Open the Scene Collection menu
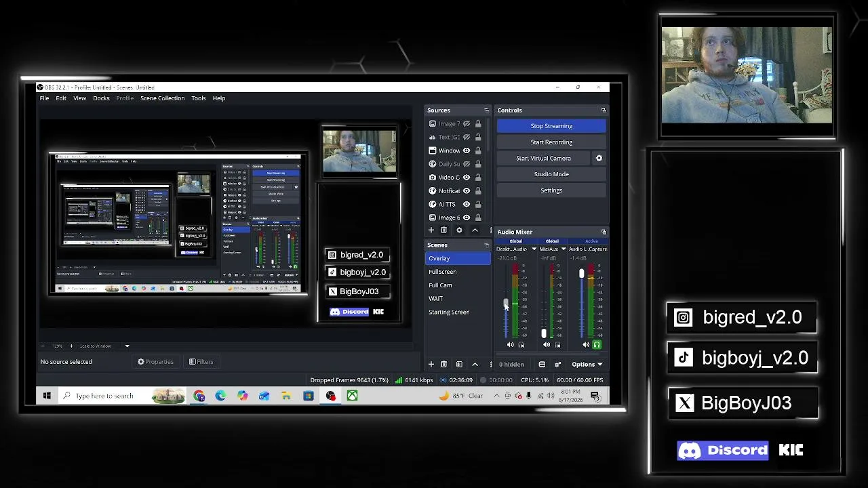868x488 pixels. pos(162,98)
